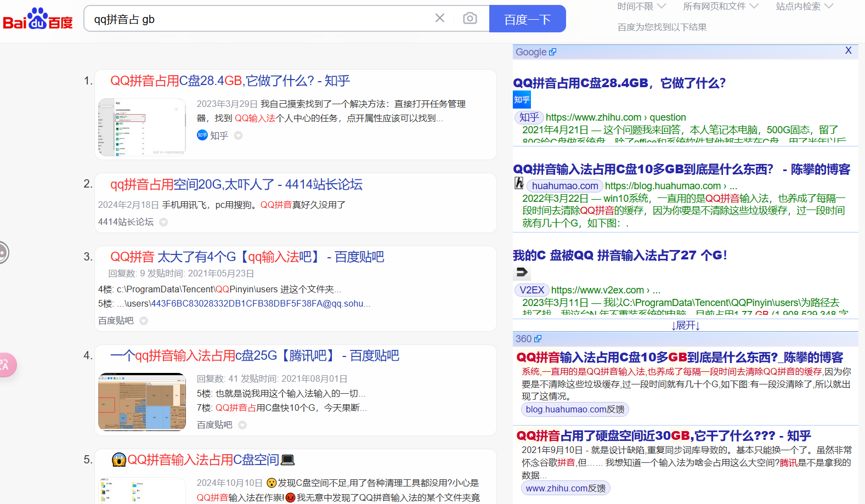The image size is (865, 504).
Task: Open the disk usage treemap thumbnail
Action: point(142,402)
